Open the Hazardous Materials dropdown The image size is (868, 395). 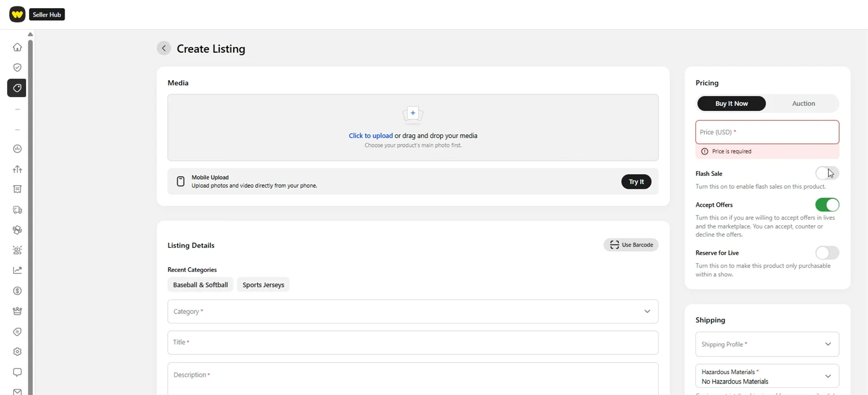[767, 376]
